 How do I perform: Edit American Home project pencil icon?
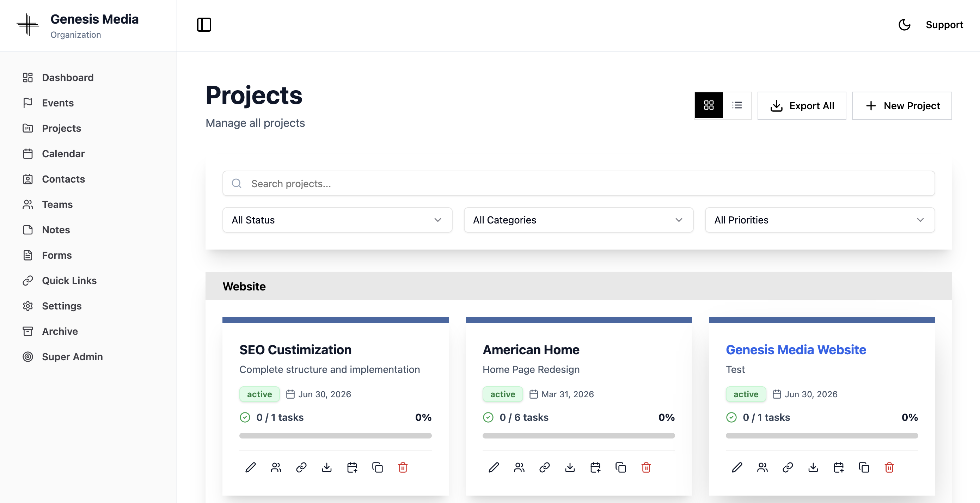494,467
